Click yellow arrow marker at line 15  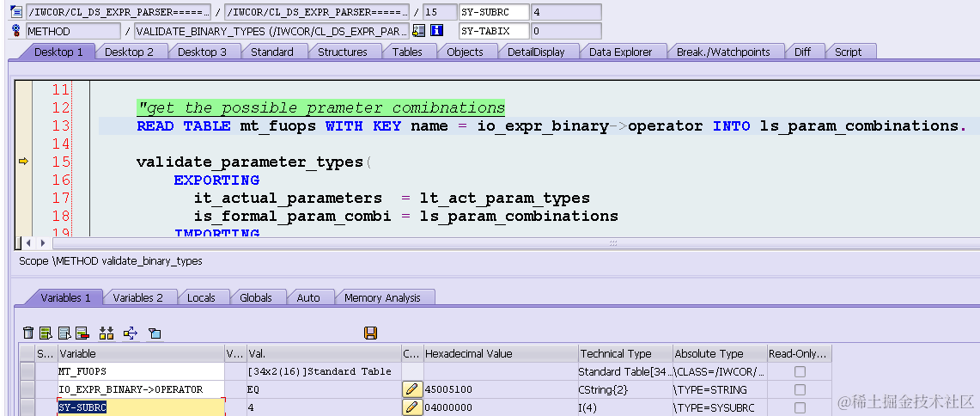[x=24, y=162]
